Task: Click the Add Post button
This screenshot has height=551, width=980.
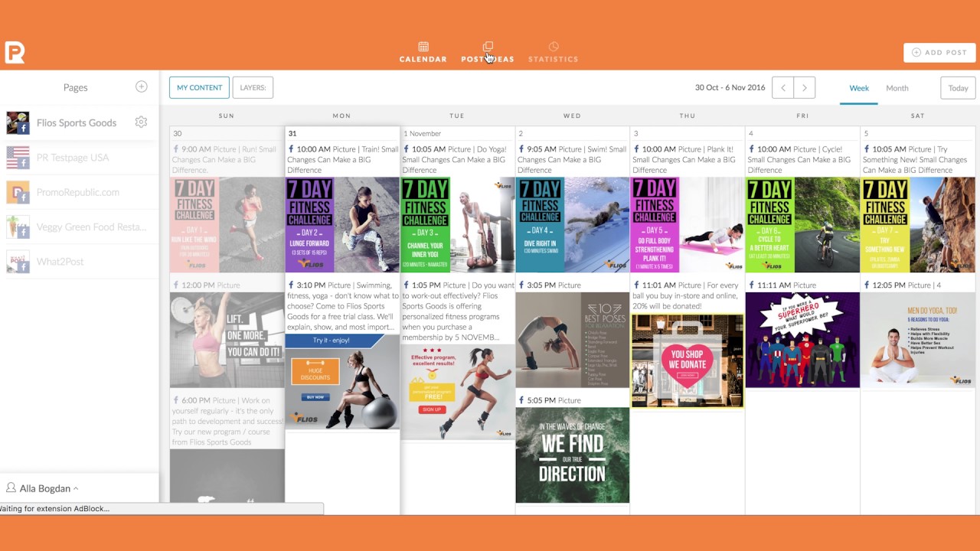Action: click(939, 52)
